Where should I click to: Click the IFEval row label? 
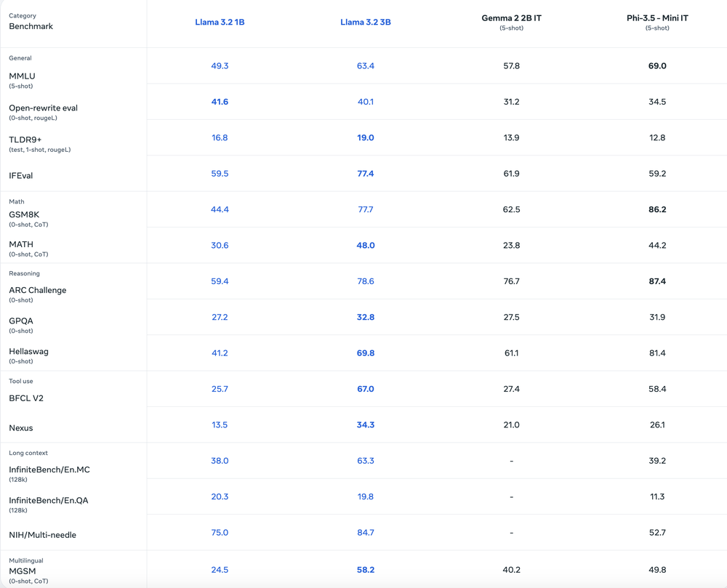22,175
